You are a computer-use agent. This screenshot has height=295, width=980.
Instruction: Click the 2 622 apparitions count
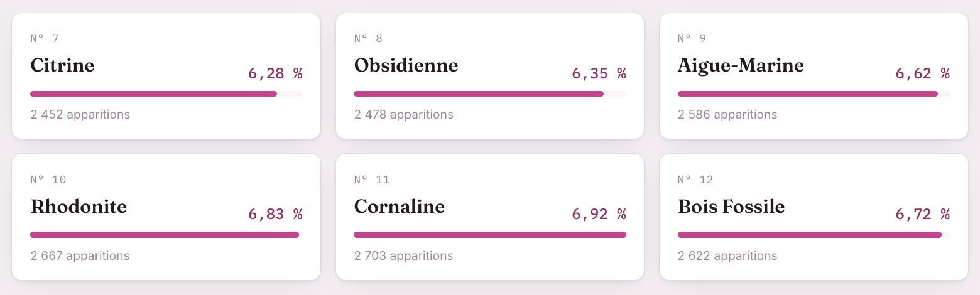point(727,256)
